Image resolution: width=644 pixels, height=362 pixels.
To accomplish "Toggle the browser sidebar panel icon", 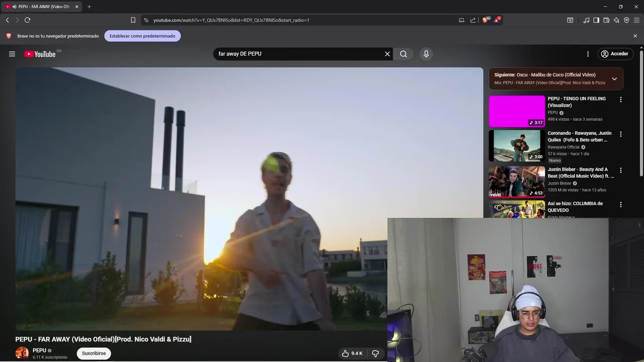I will [596, 20].
